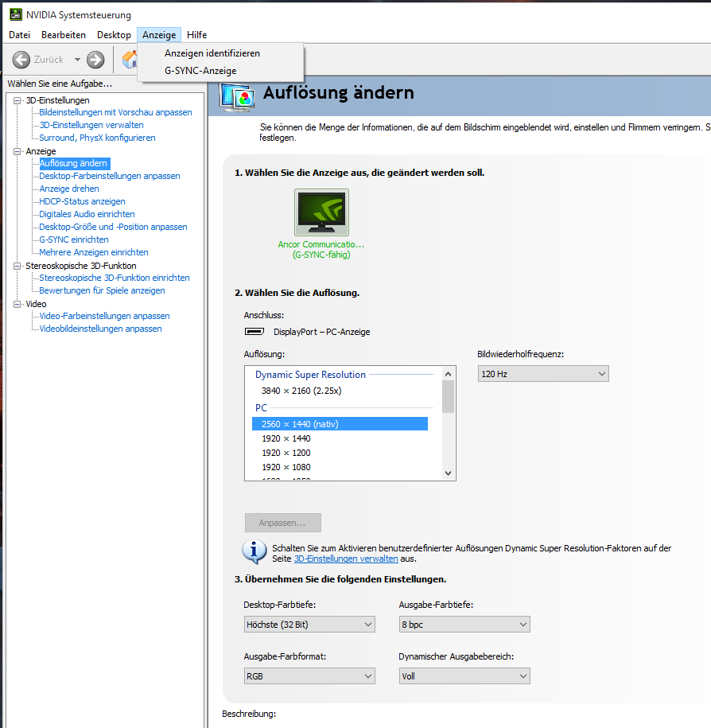Select Auflösung ändern in the tree
Screen dimensions: 711x728
(x=74, y=163)
